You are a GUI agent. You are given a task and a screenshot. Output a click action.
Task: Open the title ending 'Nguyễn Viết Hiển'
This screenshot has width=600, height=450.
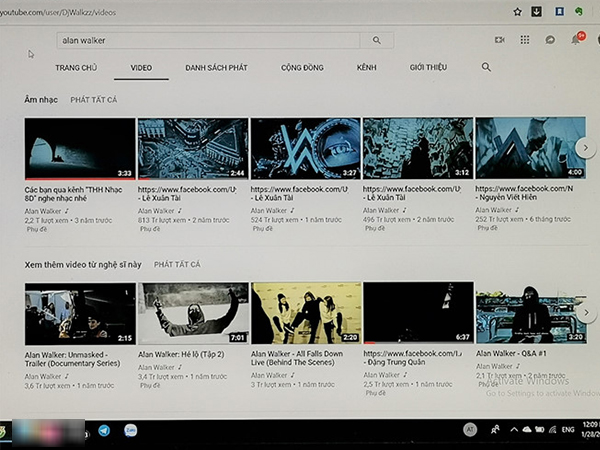(x=524, y=193)
